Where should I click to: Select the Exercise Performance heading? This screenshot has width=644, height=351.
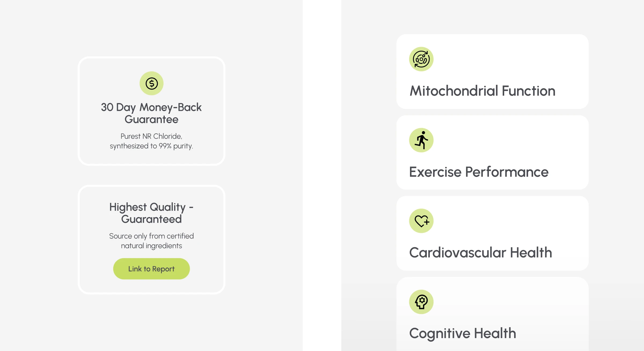[x=479, y=172]
